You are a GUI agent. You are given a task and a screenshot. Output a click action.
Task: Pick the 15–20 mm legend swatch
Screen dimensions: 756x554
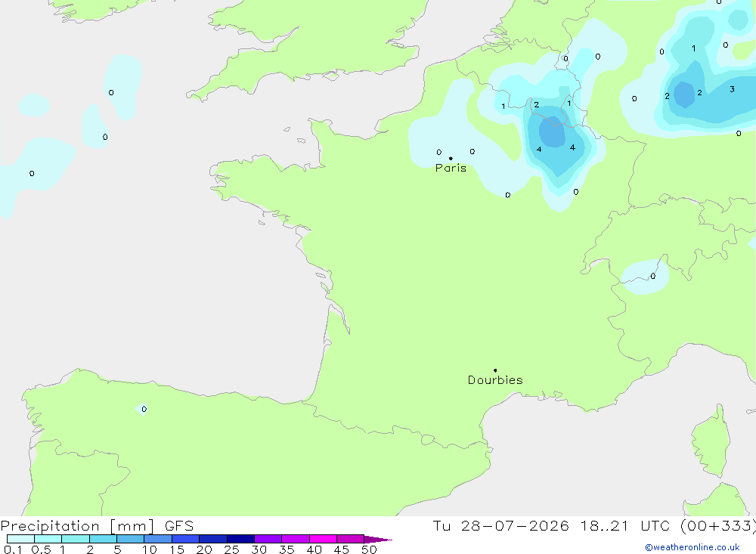pyautogui.click(x=186, y=539)
